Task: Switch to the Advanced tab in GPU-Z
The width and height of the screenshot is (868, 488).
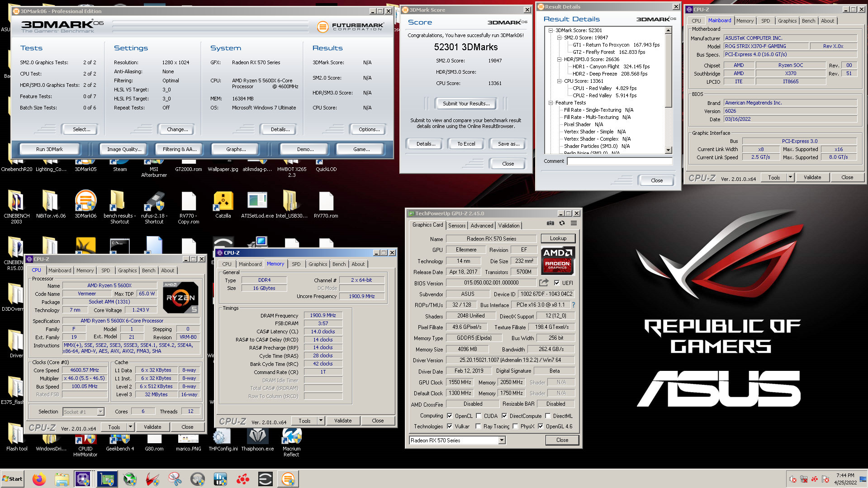Action: (x=482, y=226)
